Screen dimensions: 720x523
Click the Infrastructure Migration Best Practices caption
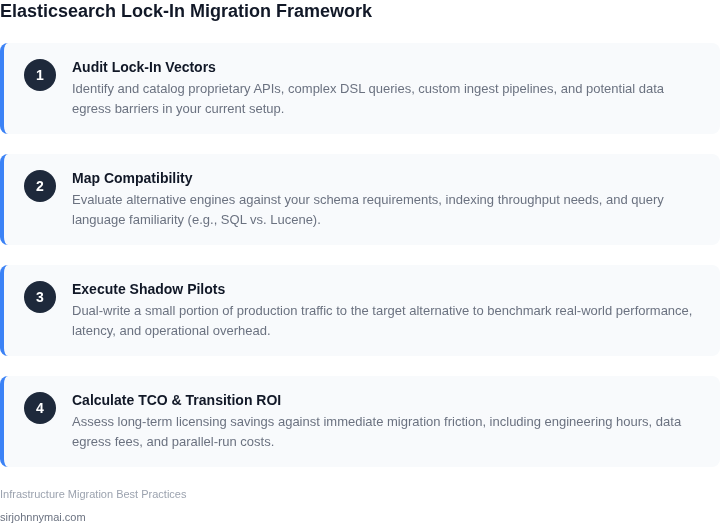(x=93, y=495)
